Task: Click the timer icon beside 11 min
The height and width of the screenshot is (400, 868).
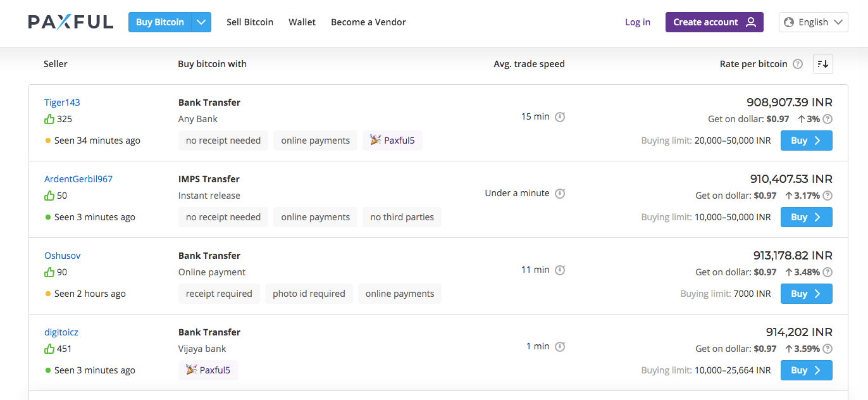Action: (x=560, y=270)
